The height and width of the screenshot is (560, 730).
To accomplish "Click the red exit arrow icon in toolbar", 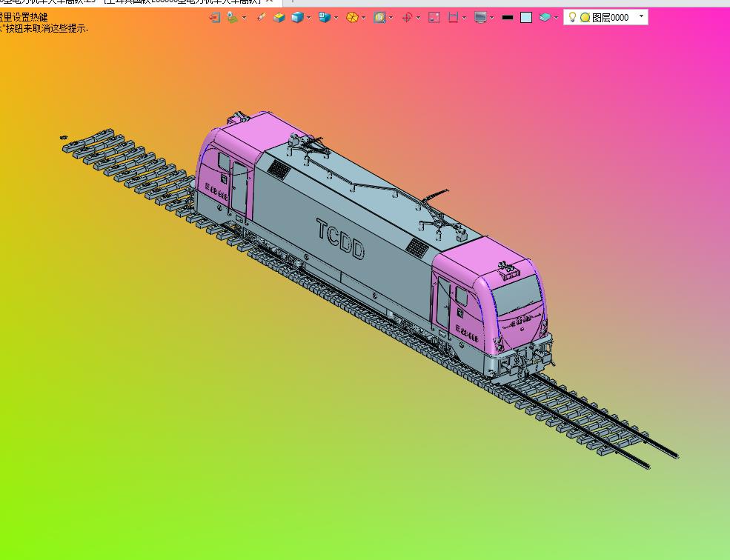I will click(214, 18).
